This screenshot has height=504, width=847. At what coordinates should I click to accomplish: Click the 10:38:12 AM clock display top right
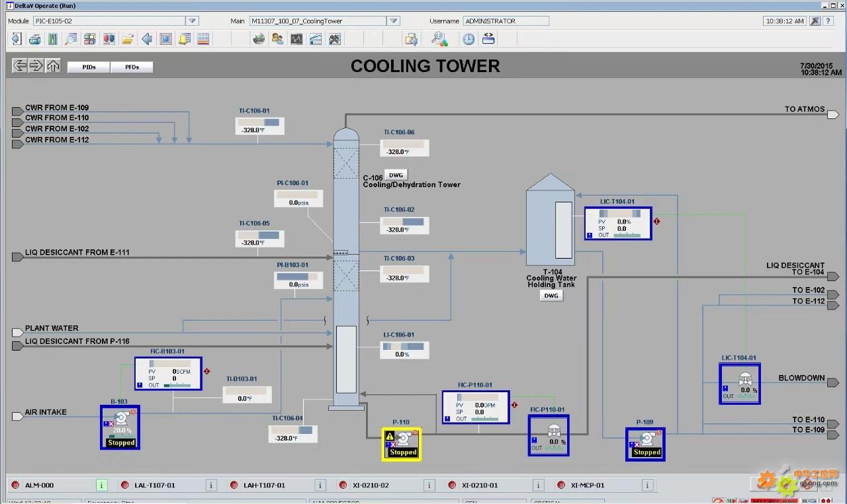click(x=785, y=21)
